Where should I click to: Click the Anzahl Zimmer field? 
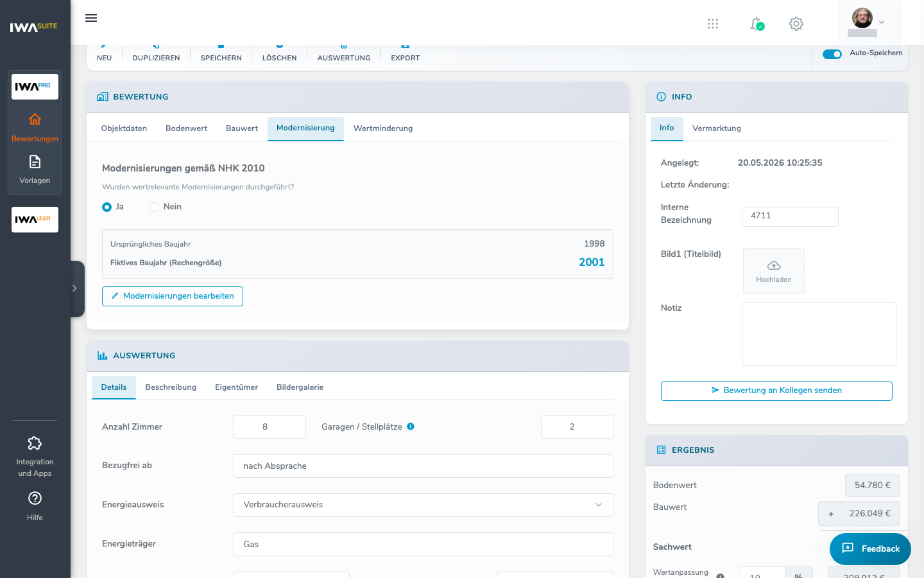pyautogui.click(x=269, y=426)
